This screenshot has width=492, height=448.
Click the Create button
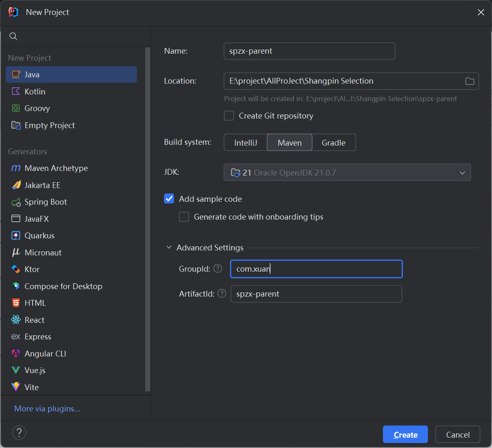[405, 435]
